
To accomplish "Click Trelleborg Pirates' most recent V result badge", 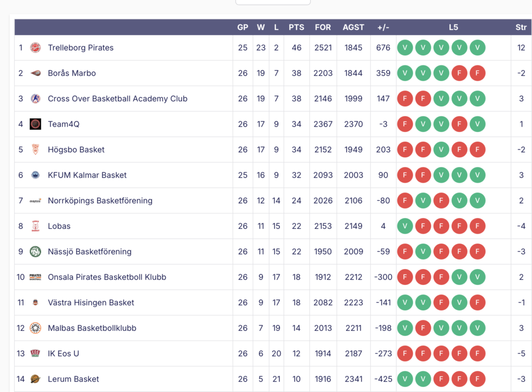I will tap(477, 47).
